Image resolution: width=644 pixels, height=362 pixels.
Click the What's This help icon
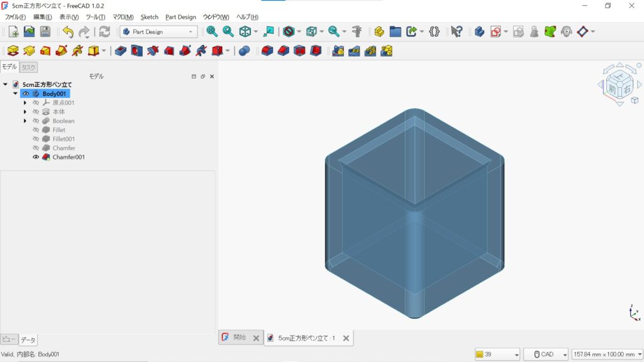[x=457, y=31]
